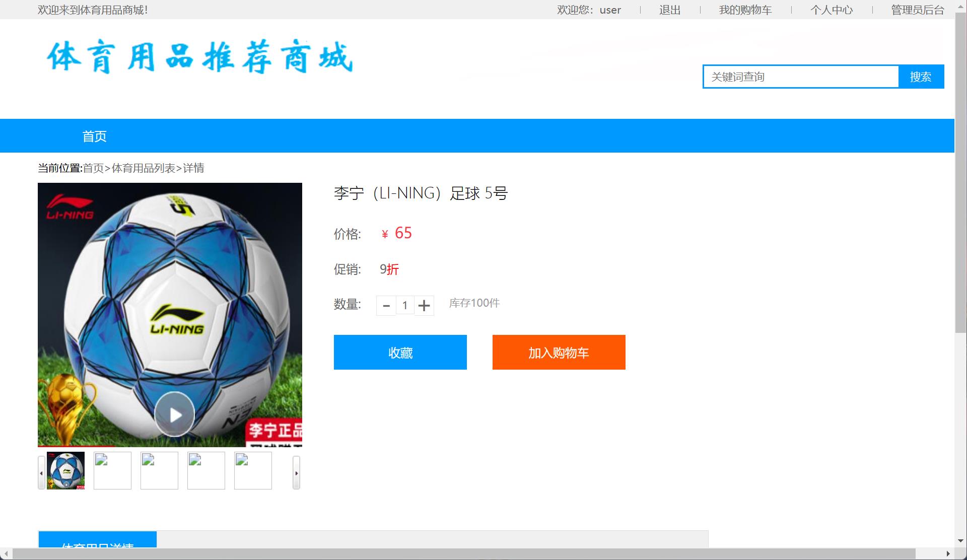
Task: Open 个人中心 from the top bar
Action: 832,10
